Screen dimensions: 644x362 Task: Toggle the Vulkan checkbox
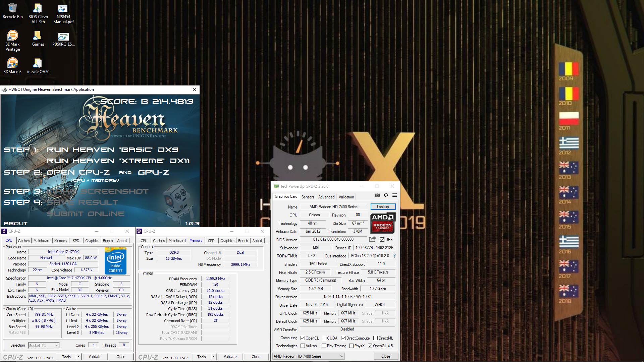pyautogui.click(x=303, y=346)
